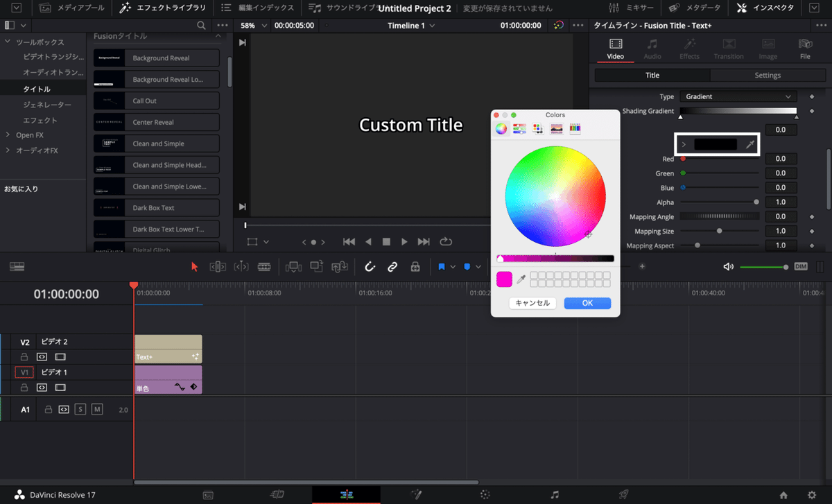The width and height of the screenshot is (832, 504).
Task: Solo audio track A1
Action: tap(80, 410)
